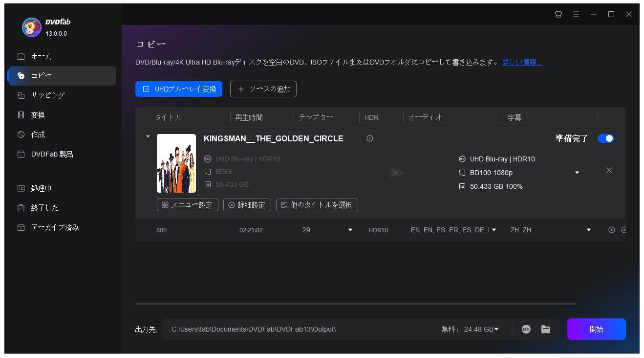Viewport: 644px width, 358px height.
Task: Select コピー module in sidebar
Action: pyautogui.click(x=62, y=76)
